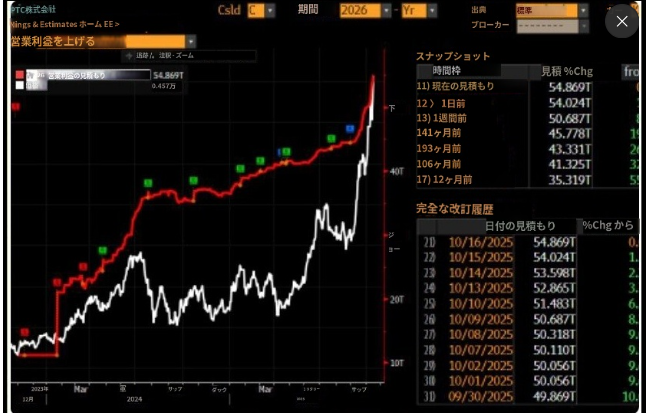Click the leftmost green marker on the chart
Viewport: 646px width, 413px height.
99,250
